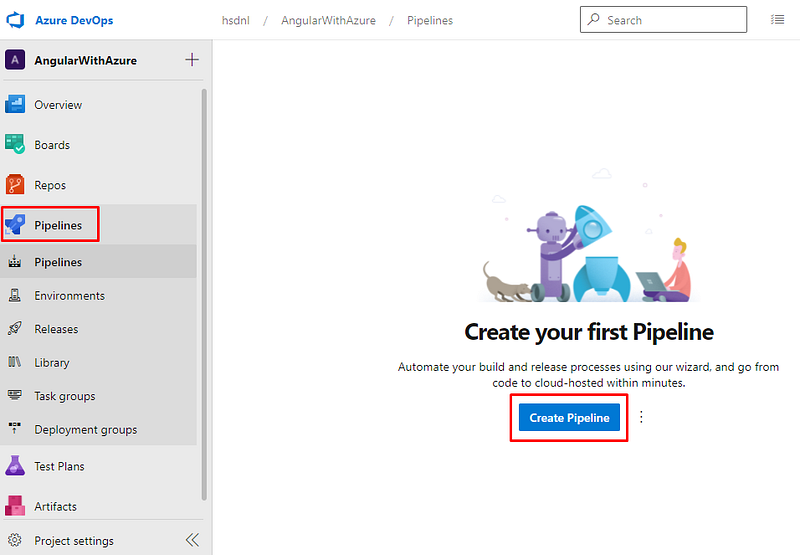The image size is (800, 555).
Task: Navigate to Repos
Action: tap(50, 185)
